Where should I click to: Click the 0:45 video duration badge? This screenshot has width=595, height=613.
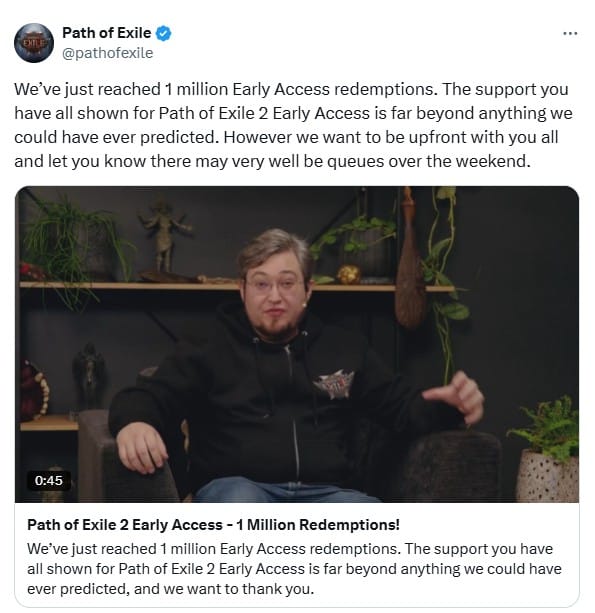pos(48,480)
